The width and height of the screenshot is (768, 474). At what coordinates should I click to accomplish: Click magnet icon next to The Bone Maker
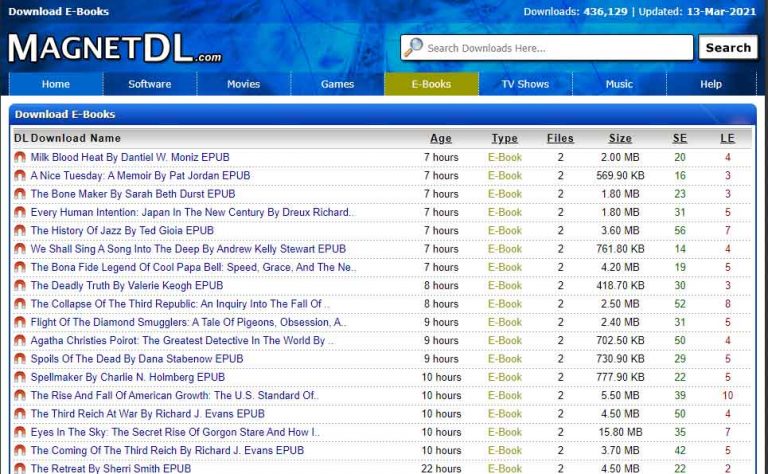(19, 194)
